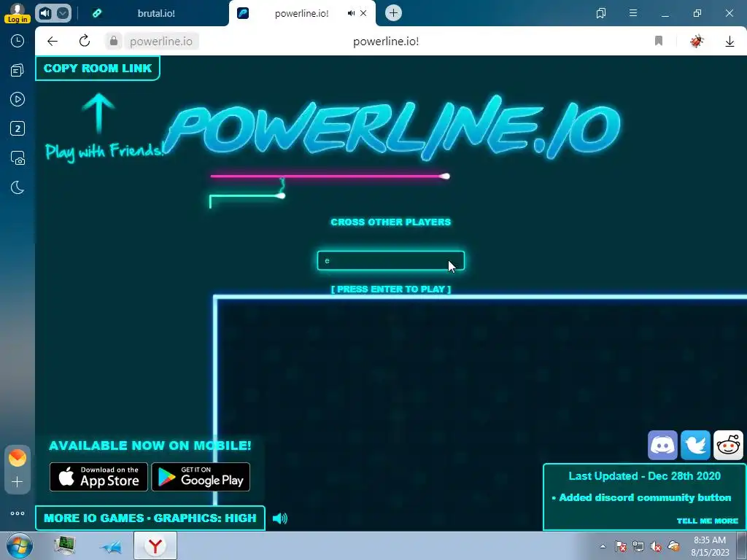Click the MORE IO GAMES link
This screenshot has width=747, height=560.
tap(94, 518)
